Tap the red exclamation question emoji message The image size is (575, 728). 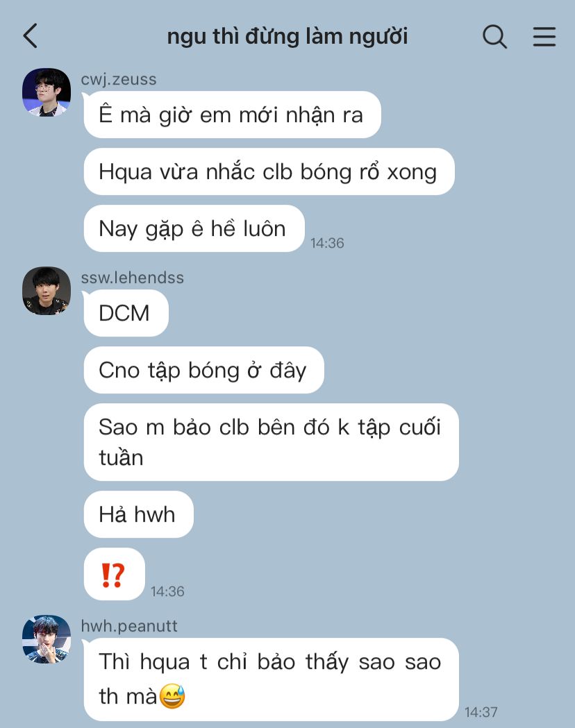[x=115, y=575]
